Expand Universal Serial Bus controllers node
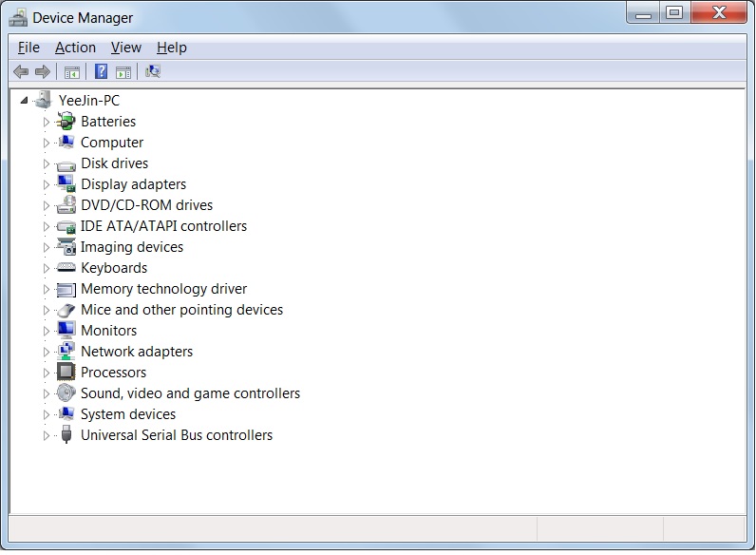Viewport: 756px width, 555px height. (x=47, y=435)
